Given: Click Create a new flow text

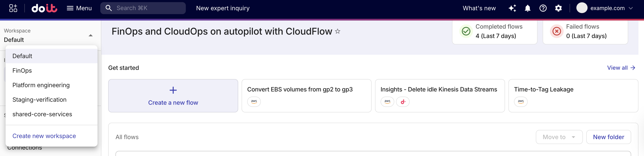Looking at the screenshot, I should pos(173,103).
